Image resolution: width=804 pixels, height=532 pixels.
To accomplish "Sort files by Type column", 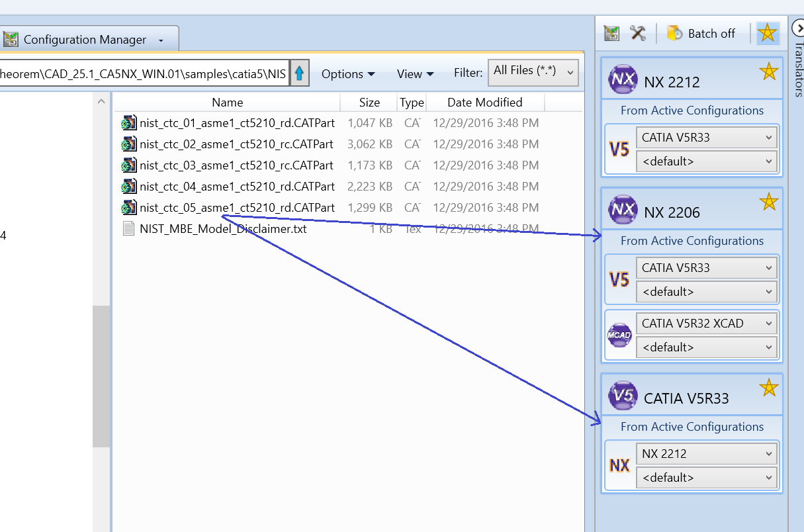I will [x=412, y=103].
